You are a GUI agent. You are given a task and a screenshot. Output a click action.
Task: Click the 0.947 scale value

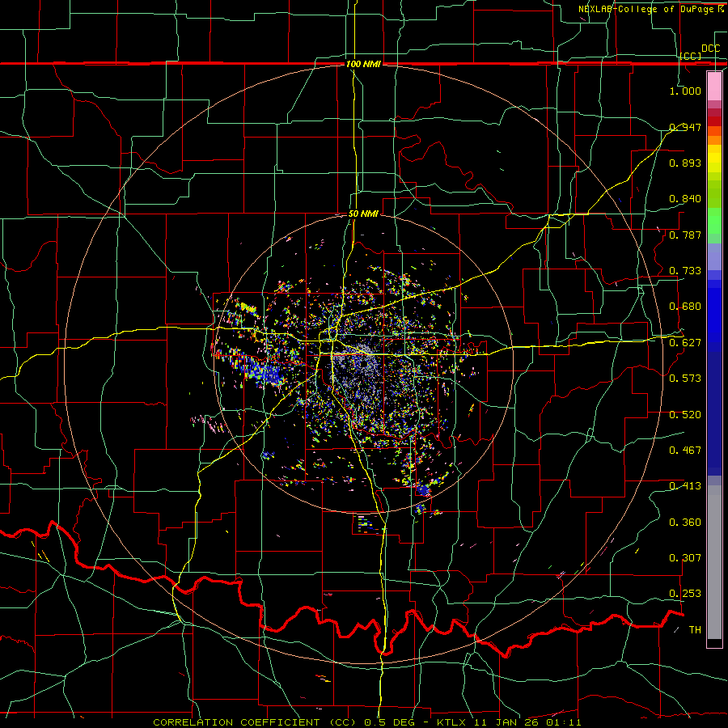pos(685,127)
